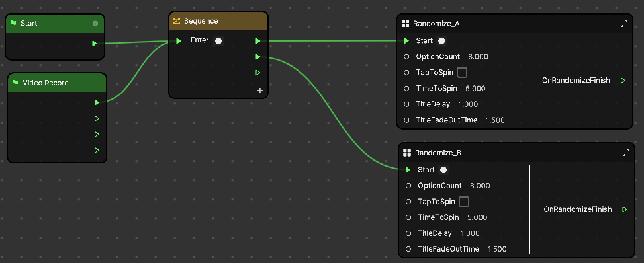
Task: Click TitleFadeOutTime input port in Randomize_A
Action: pyautogui.click(x=406, y=120)
